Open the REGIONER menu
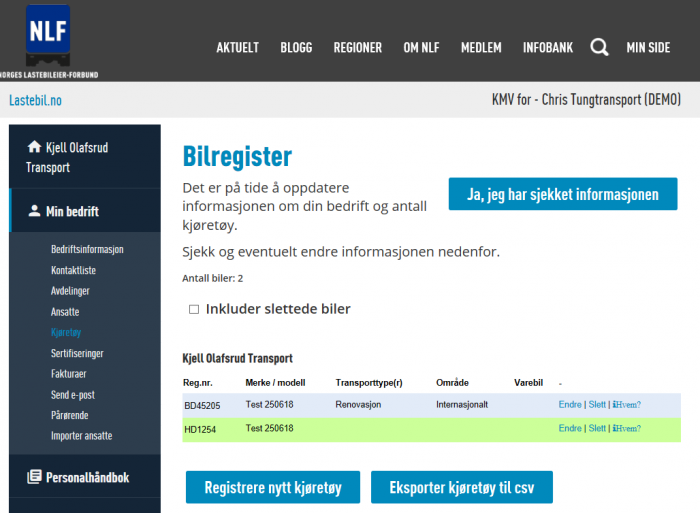700x513 pixels. (357, 47)
